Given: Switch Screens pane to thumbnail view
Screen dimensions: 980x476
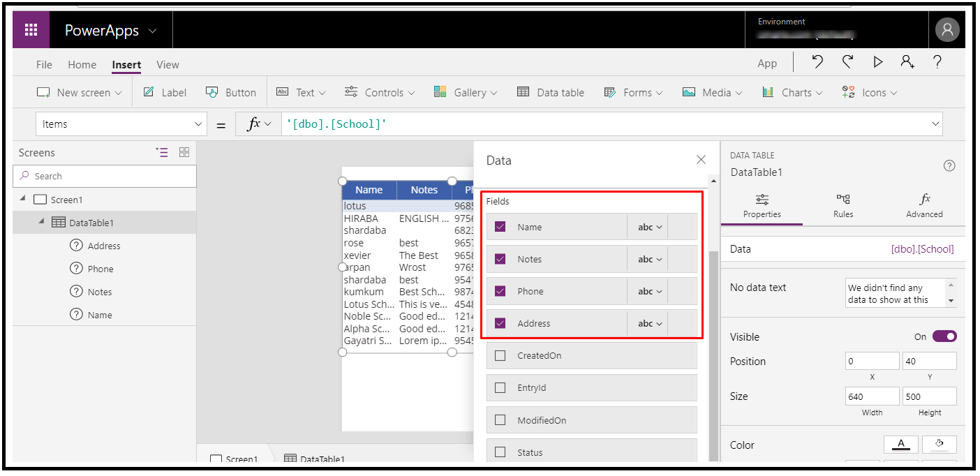Looking at the screenshot, I should (x=184, y=152).
